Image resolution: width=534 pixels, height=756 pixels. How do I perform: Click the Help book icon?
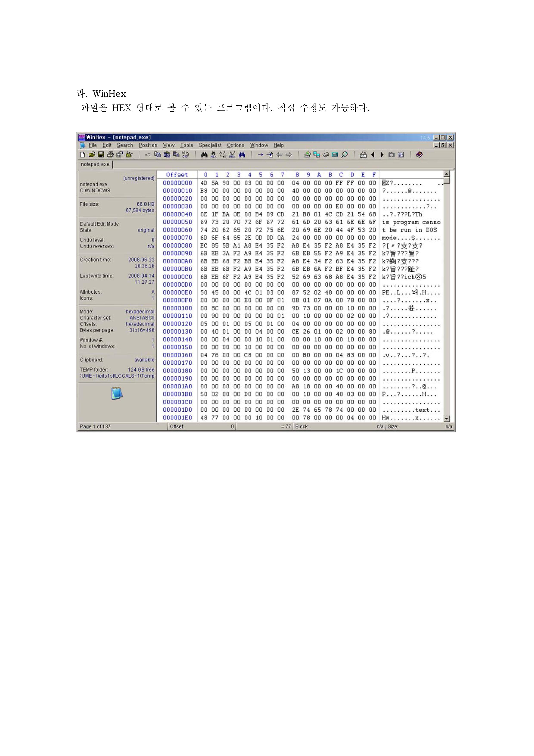pos(419,155)
